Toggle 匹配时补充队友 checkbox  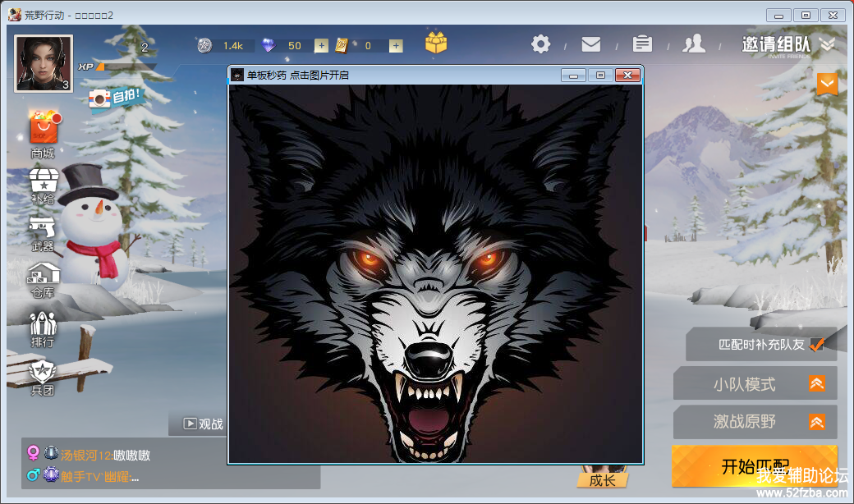tap(816, 345)
